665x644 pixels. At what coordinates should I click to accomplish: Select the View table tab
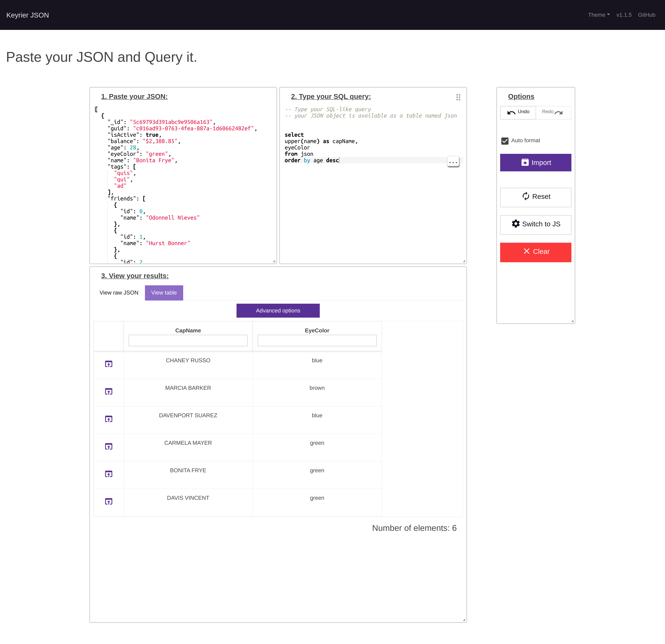164,293
